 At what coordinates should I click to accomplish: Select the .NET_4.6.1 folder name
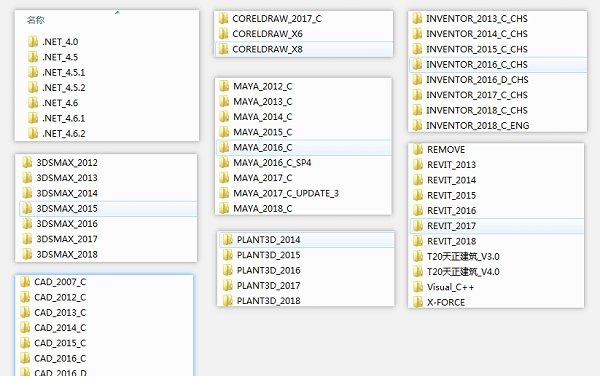click(x=64, y=118)
